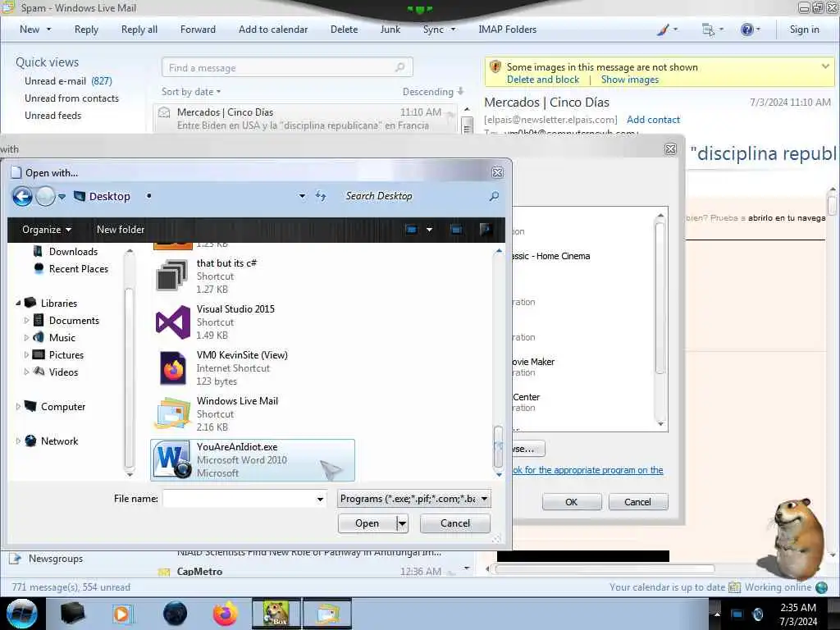Select the Visual Studio 2015 shortcut icon
The width and height of the screenshot is (840, 630).
(172, 322)
